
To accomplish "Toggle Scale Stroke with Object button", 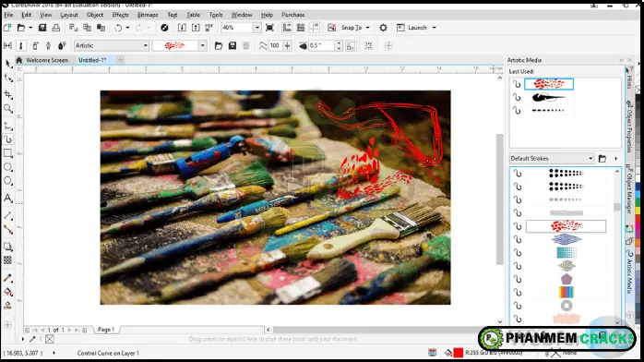I will (351, 45).
